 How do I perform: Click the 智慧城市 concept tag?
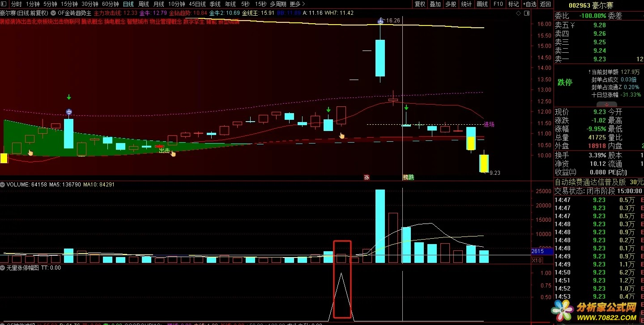[x=137, y=21]
